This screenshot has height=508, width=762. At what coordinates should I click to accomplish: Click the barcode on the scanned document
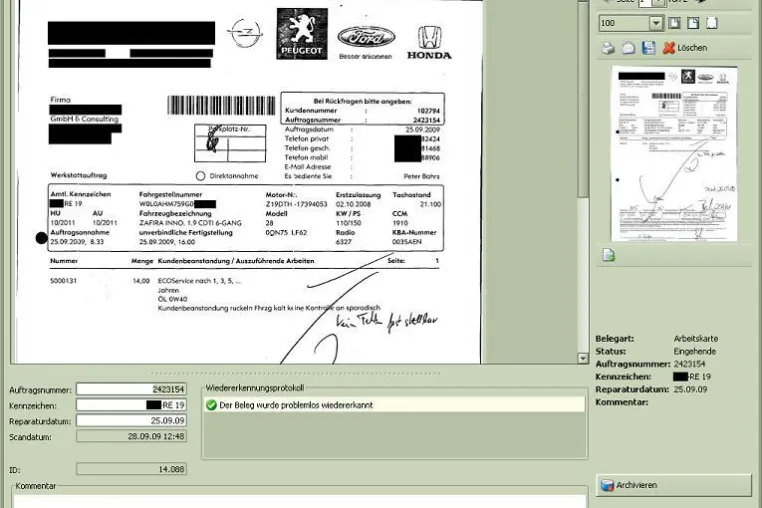tap(221, 105)
